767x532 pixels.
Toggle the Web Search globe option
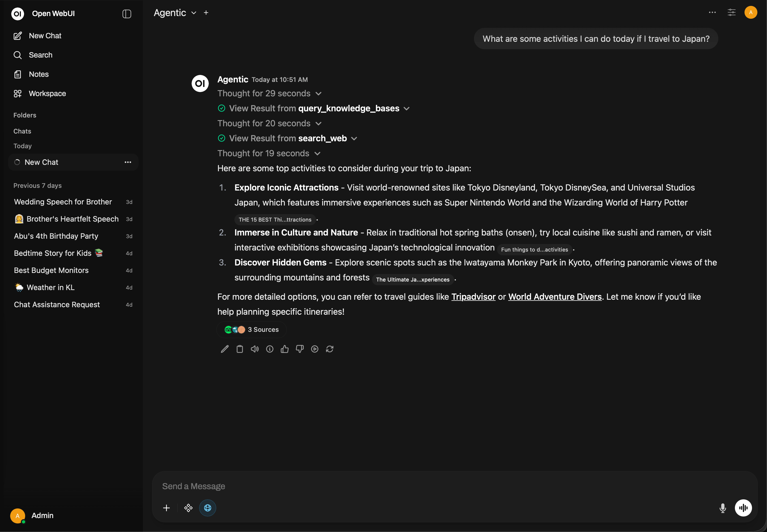(207, 508)
